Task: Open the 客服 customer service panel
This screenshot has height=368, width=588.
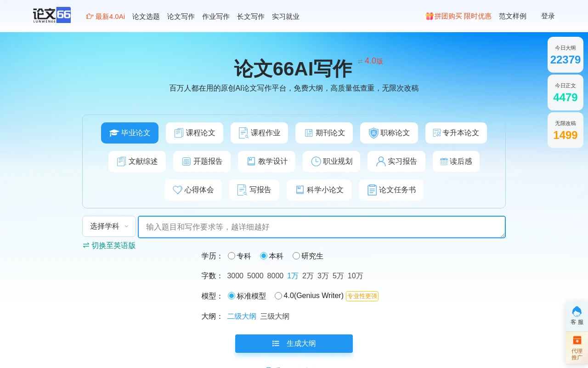Action: click(x=577, y=315)
